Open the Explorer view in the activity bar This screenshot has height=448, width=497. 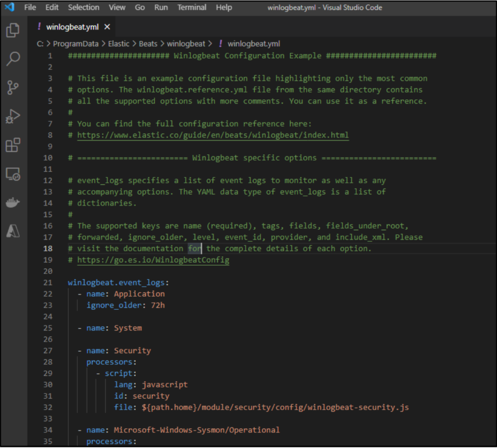13,30
